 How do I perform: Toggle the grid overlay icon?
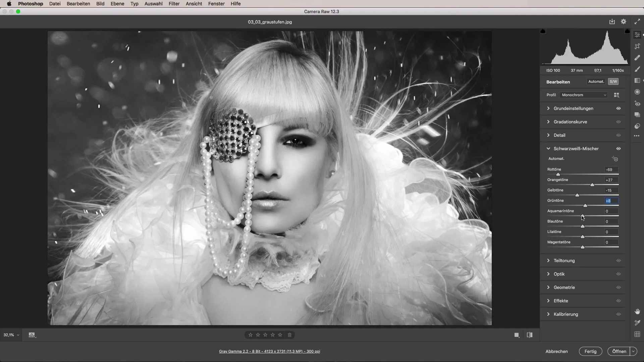point(637,334)
